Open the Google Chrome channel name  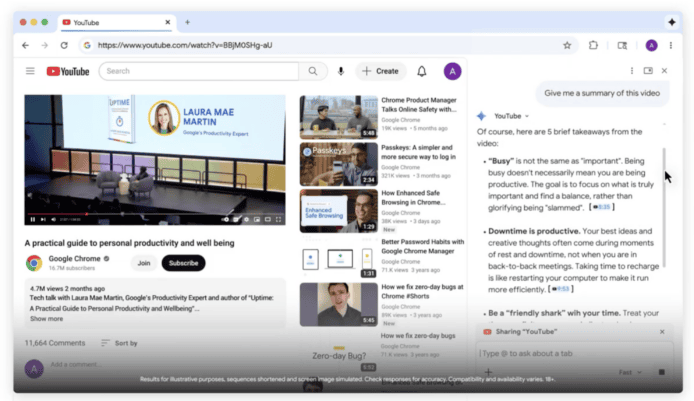(x=74, y=258)
